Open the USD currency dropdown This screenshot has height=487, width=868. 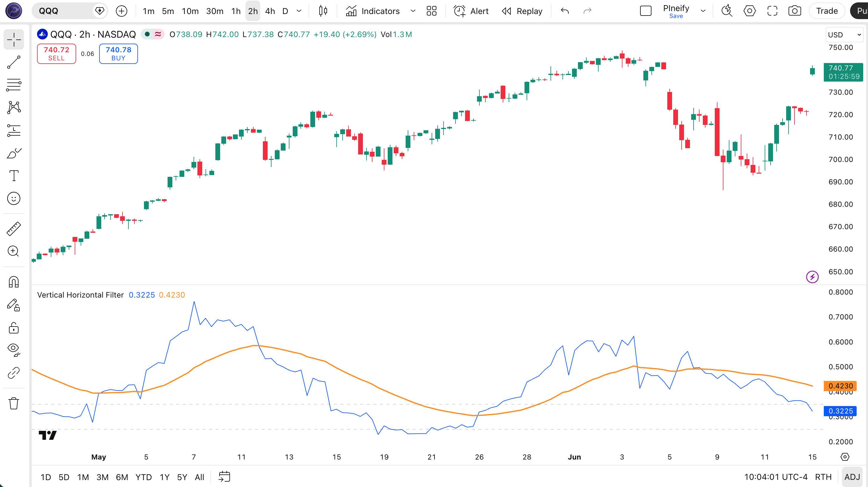pos(844,35)
